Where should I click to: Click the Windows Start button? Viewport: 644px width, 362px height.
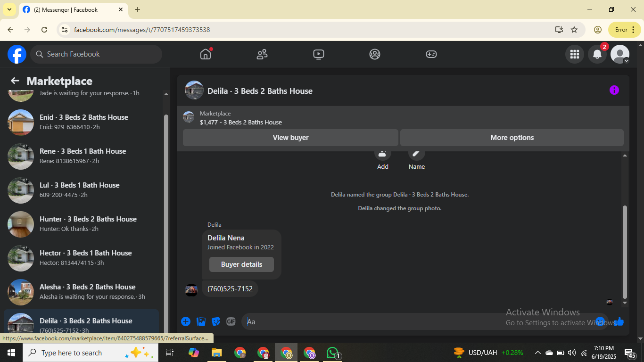coord(11,353)
